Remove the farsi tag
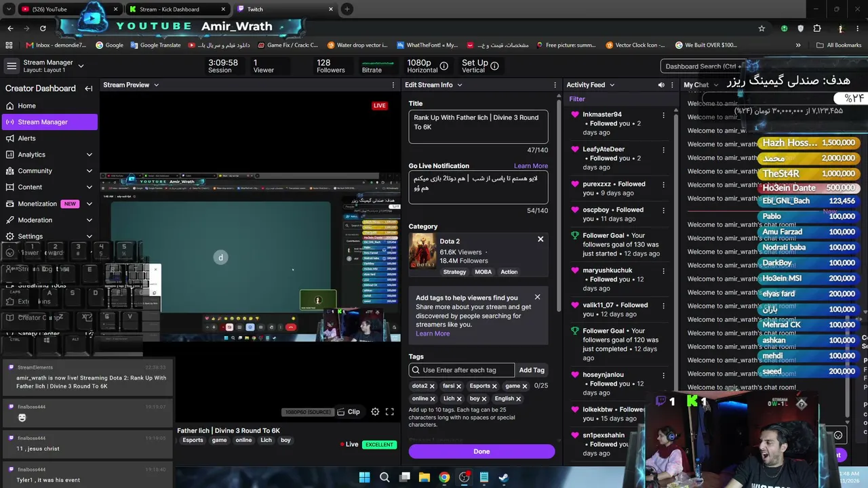Viewport: 868px width, 488px height. (x=459, y=386)
